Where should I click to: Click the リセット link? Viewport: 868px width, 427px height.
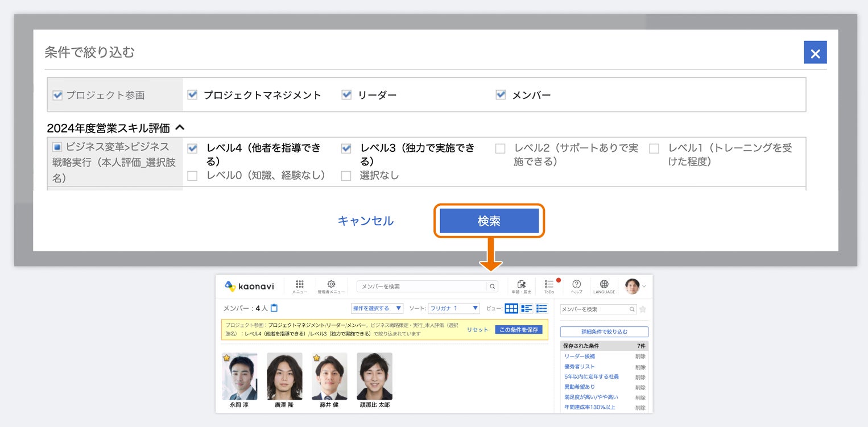click(478, 330)
